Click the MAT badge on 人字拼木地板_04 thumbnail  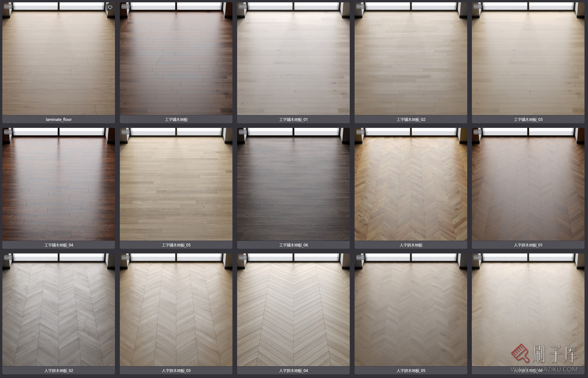coord(242,258)
